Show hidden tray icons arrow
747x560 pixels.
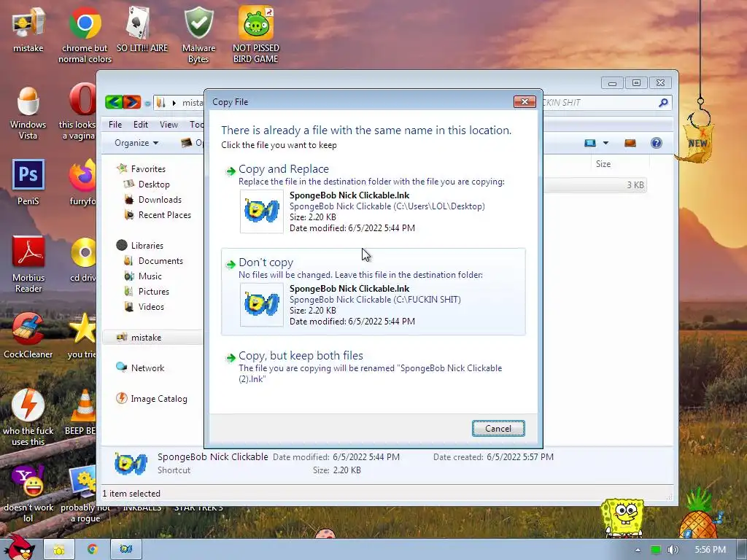[x=638, y=550]
